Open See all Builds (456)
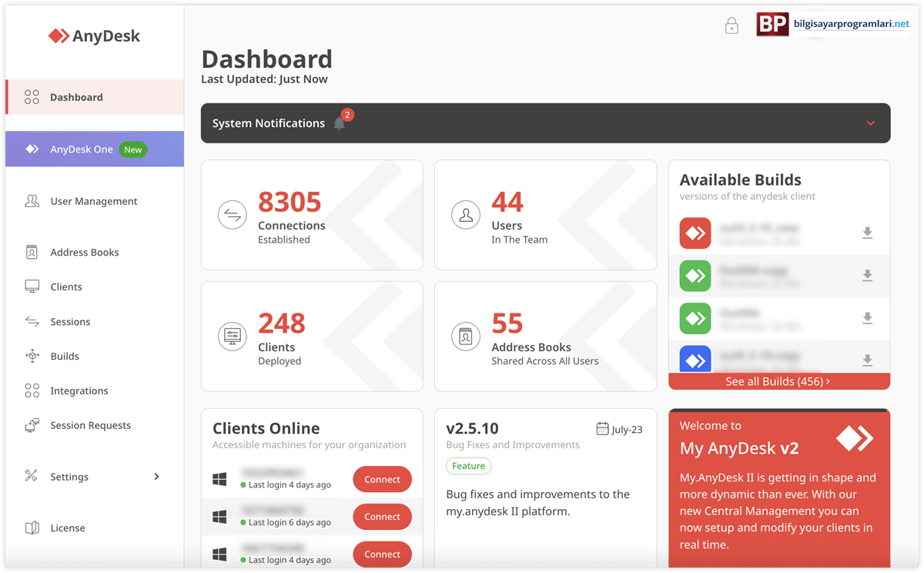Image resolution: width=924 pixels, height=573 pixels. [779, 381]
